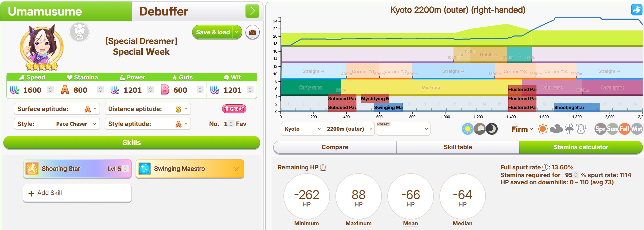Select the Summer season icon
This screenshot has height=230, width=644.
point(612,129)
